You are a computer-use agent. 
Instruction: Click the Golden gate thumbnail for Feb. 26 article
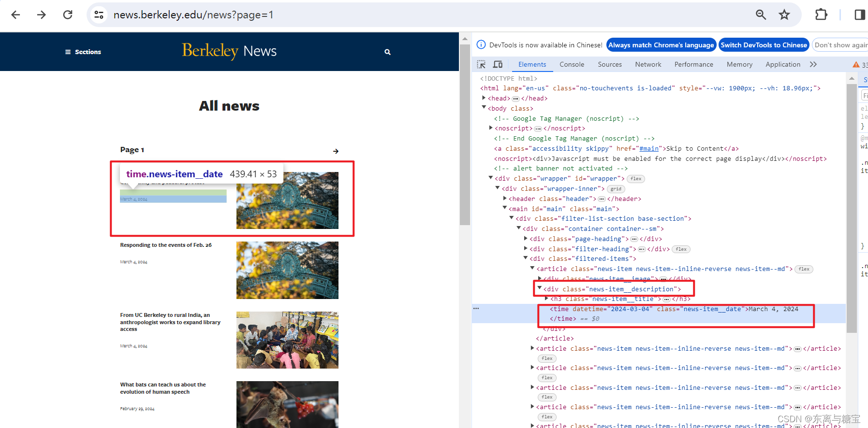tap(287, 270)
